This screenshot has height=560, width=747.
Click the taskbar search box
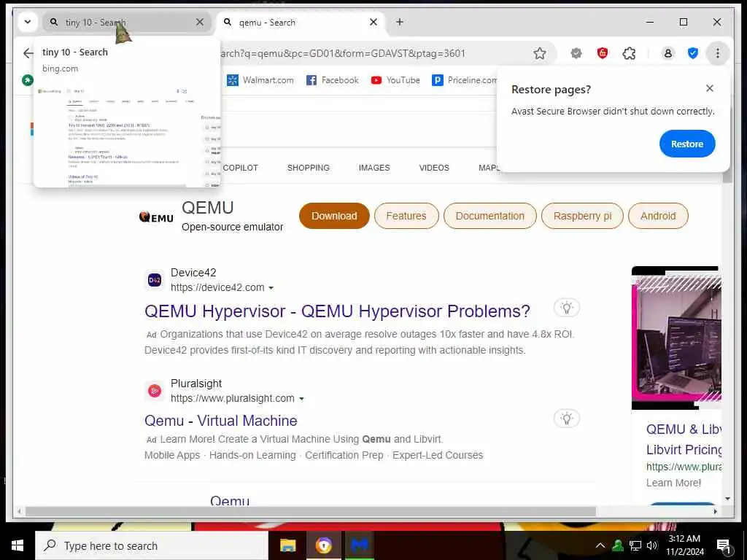click(x=152, y=545)
